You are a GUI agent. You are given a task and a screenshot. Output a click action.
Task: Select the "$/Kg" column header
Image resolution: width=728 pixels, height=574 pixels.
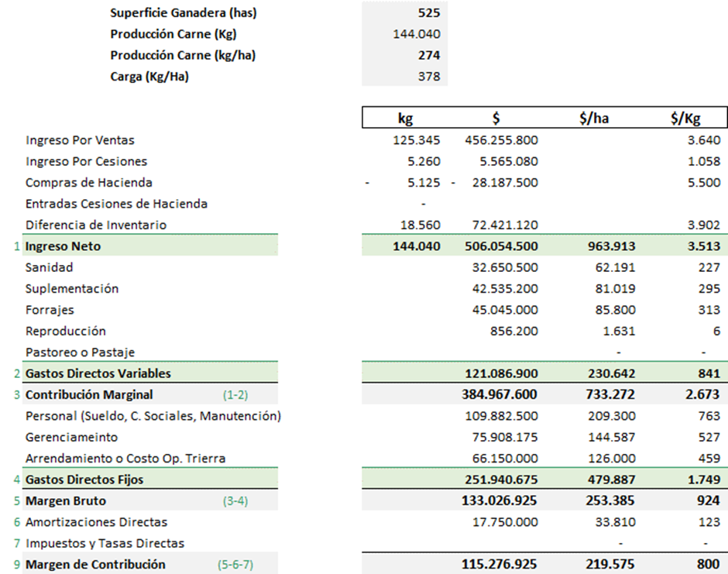click(x=685, y=119)
